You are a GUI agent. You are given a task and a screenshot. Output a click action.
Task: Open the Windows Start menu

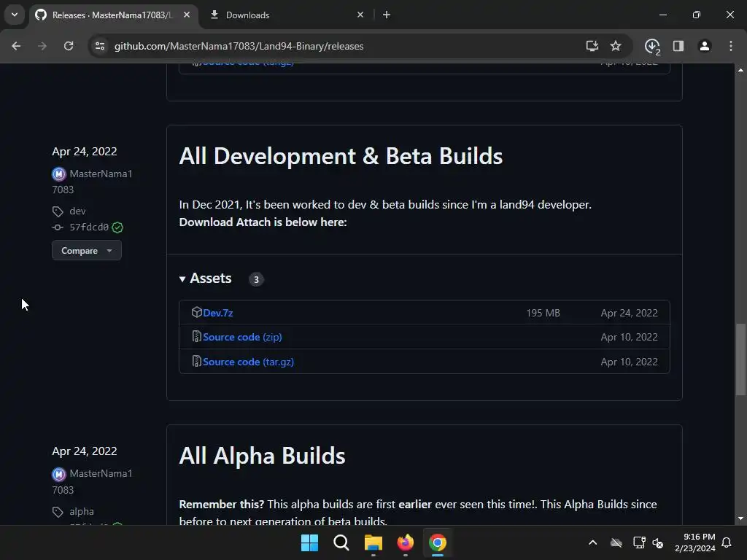coord(309,542)
